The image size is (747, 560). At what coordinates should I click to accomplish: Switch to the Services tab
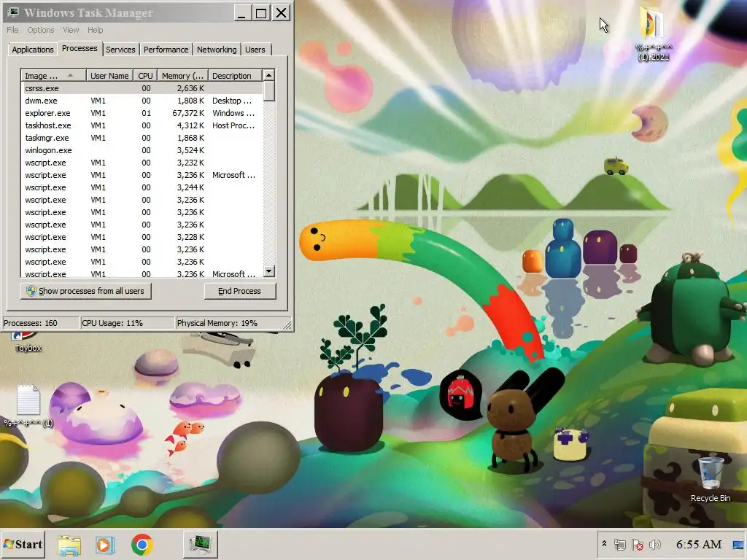[x=120, y=50]
